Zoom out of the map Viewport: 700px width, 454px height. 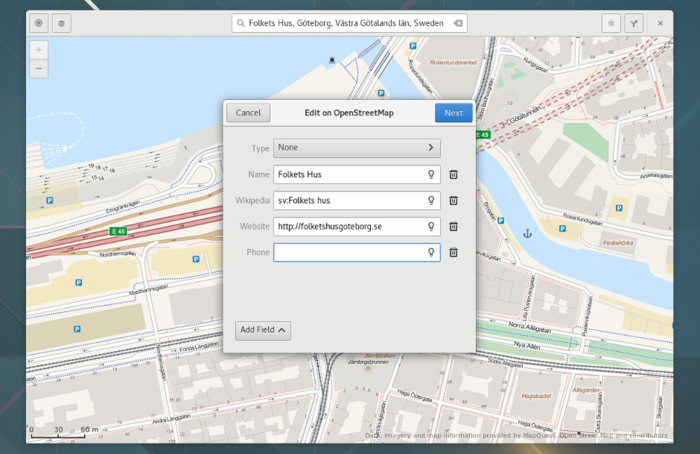(x=39, y=69)
